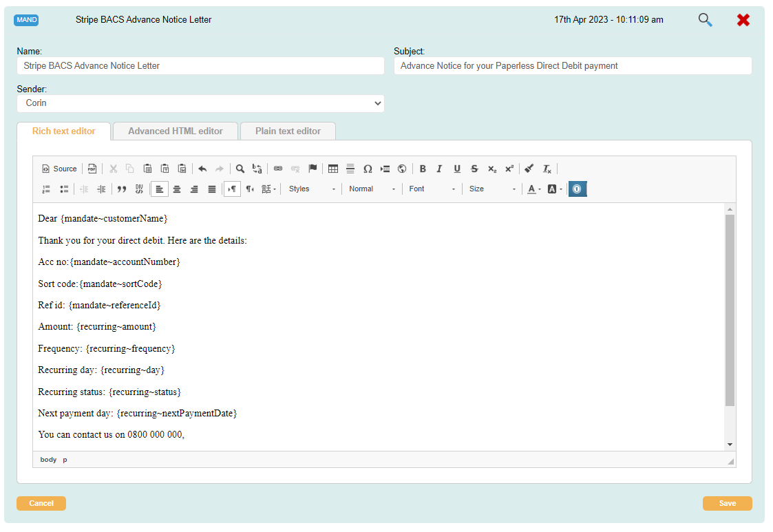
Task: Switch to the Advanced HTML editor tab
Action: (x=176, y=131)
